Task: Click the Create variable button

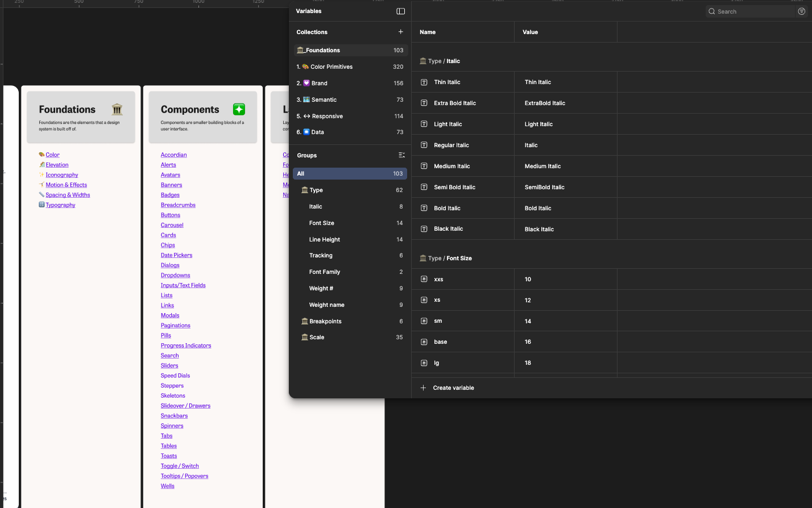Action: (449, 388)
